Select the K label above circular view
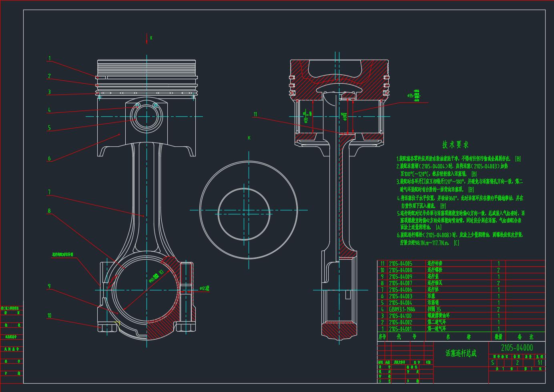Viewport: 554px width, 392px height. point(249,138)
